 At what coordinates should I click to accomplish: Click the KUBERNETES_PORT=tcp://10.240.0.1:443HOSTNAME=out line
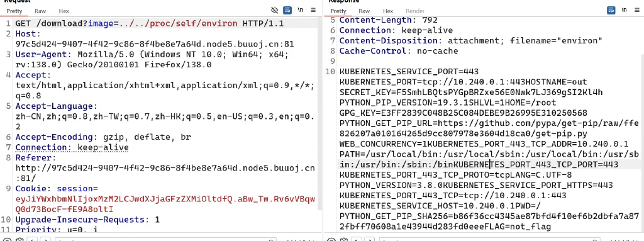point(464,82)
